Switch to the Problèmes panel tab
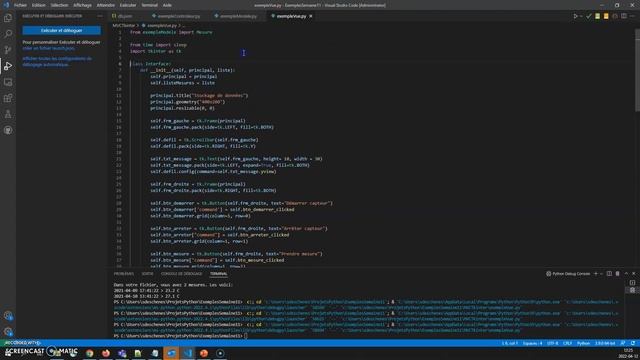Viewport: 640px width, 360px height. click(124, 274)
